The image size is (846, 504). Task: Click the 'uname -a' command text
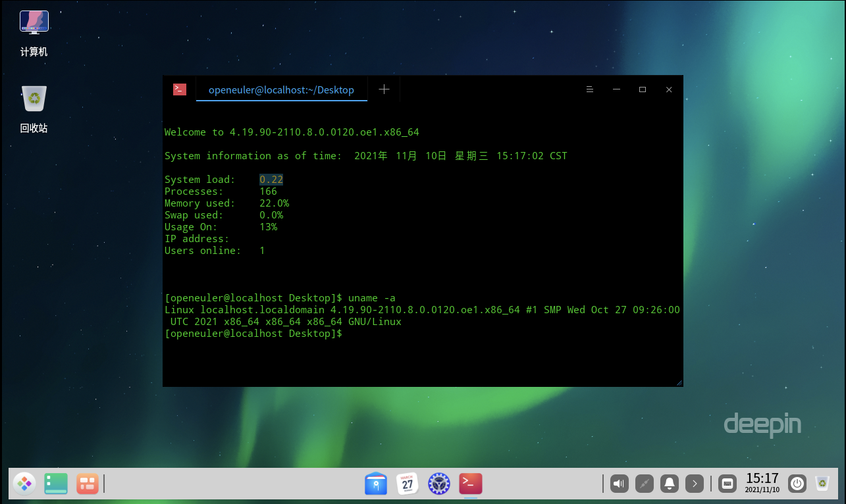pyautogui.click(x=372, y=297)
